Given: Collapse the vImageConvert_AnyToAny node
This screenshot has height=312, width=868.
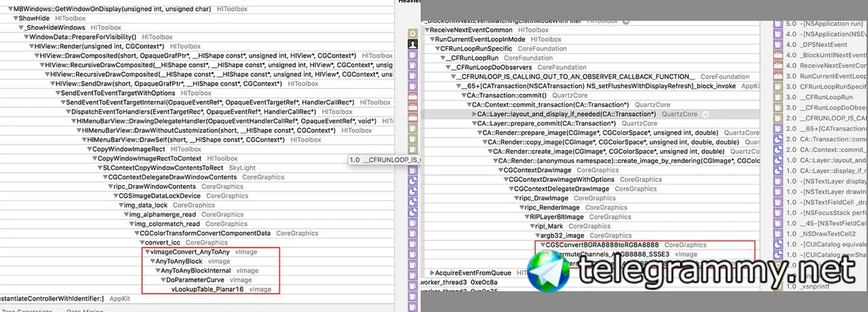Looking at the screenshot, I should pyautogui.click(x=147, y=252).
